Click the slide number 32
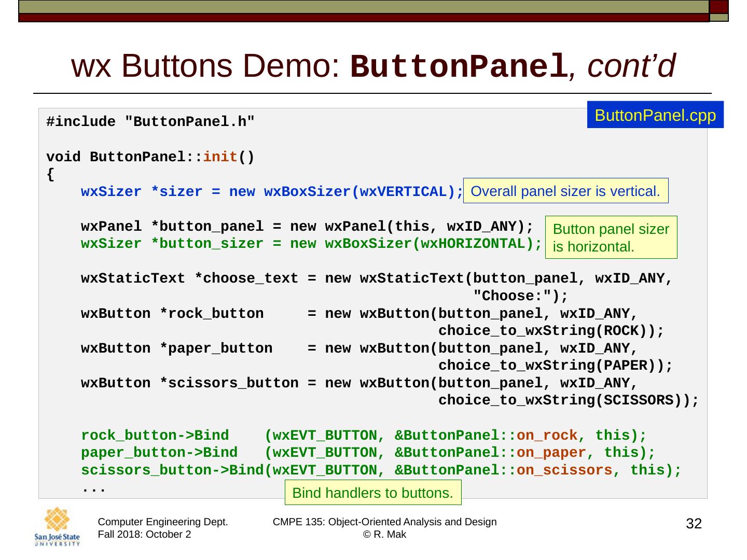This screenshot has height=560, width=747. [x=693, y=524]
